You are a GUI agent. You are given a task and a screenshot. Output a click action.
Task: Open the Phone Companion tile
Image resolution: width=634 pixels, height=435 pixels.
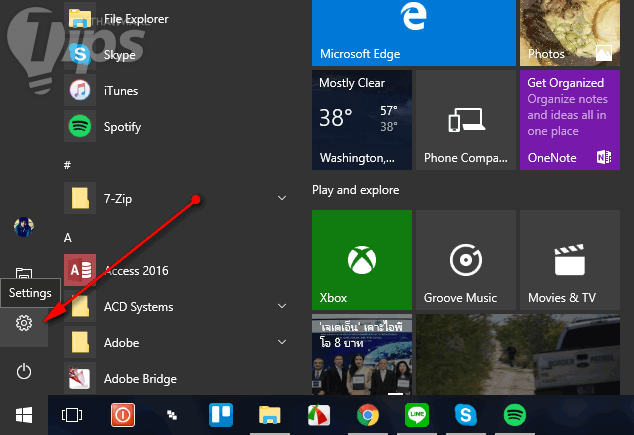(x=466, y=120)
